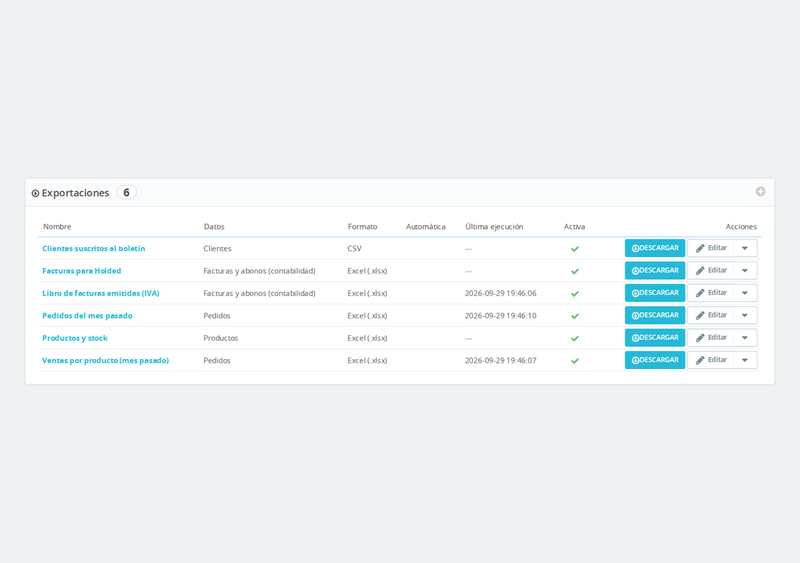Toggle active checkmark for Clientes suscritos al boletín

click(x=574, y=249)
